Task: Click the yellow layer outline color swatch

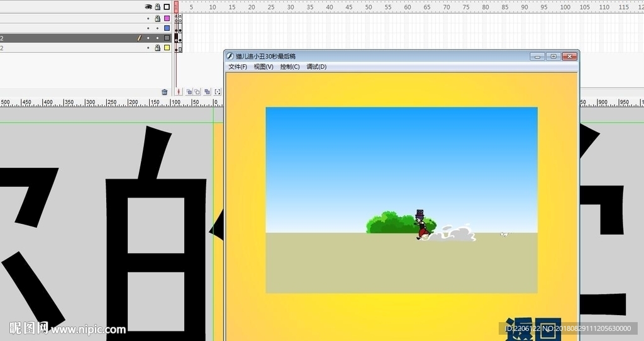Action: click(x=167, y=48)
